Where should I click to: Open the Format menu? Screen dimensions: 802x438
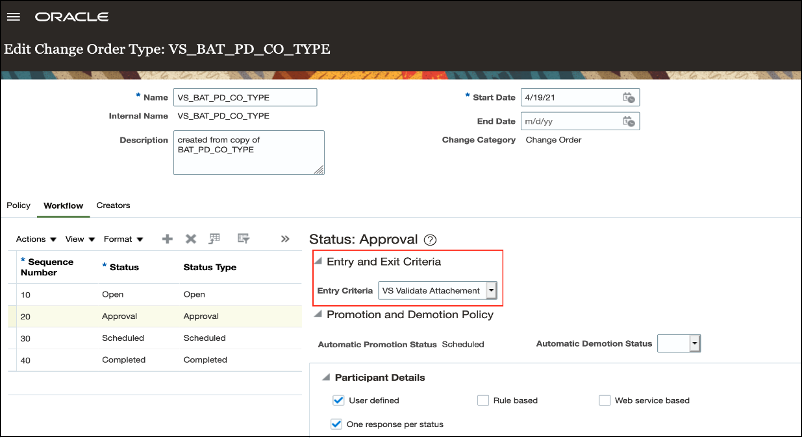[x=123, y=239]
